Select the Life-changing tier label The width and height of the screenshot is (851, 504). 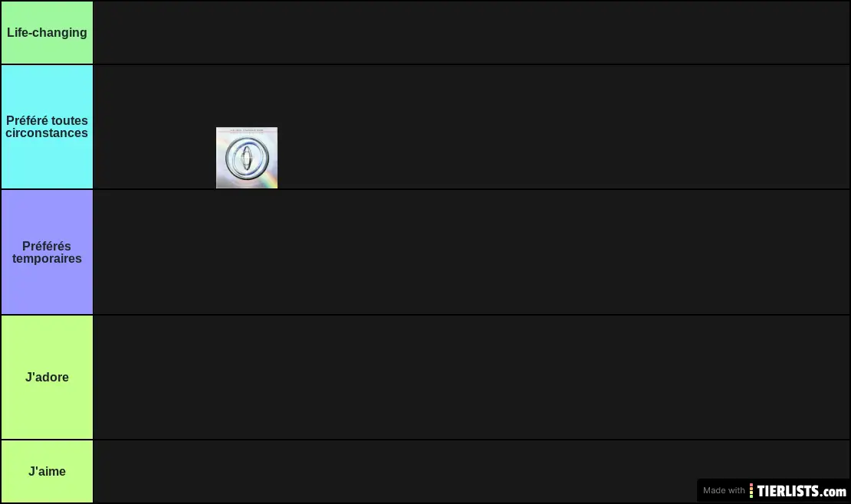(47, 32)
